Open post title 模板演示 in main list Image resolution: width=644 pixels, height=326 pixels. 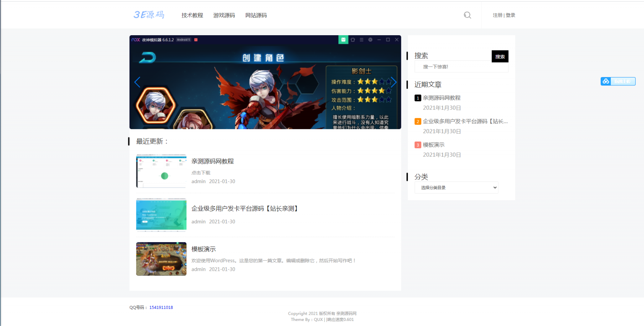tap(204, 249)
